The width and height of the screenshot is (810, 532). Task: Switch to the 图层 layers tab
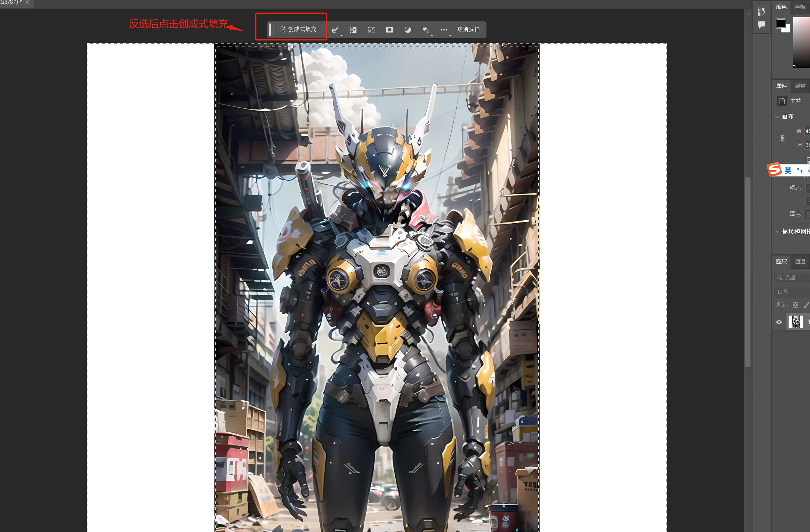781,261
